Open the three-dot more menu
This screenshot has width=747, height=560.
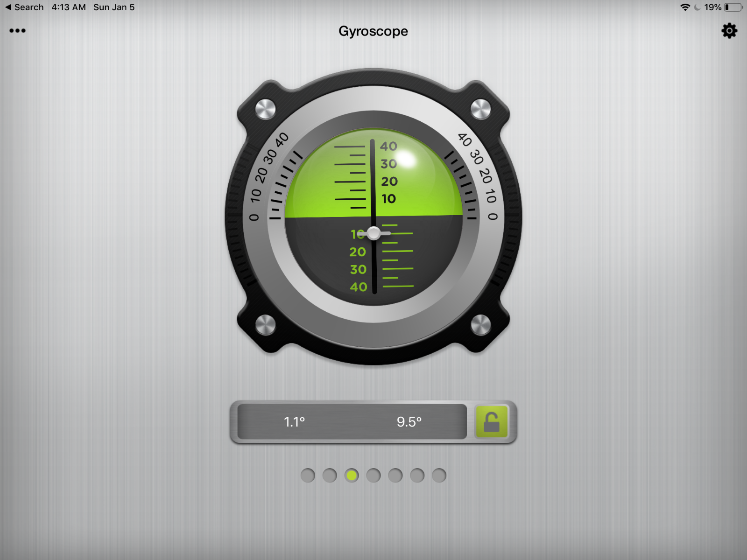(17, 31)
